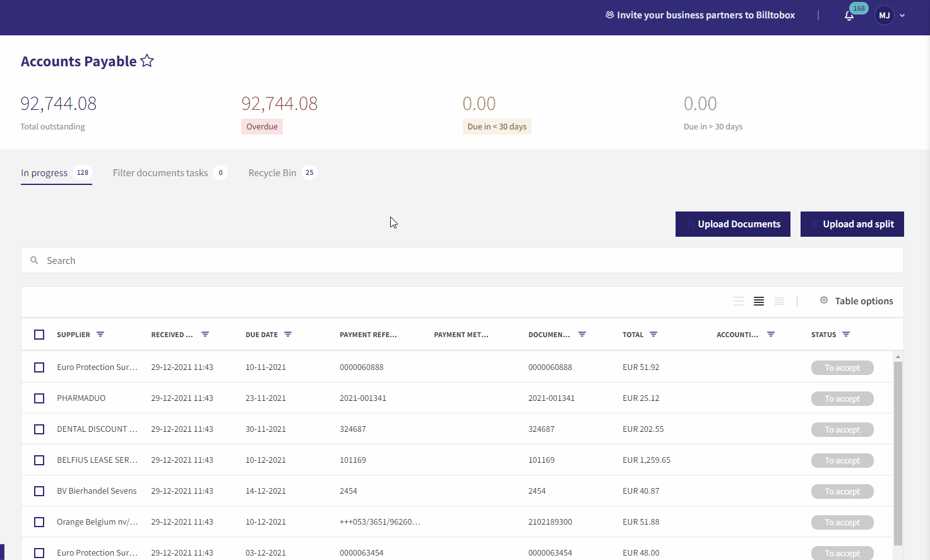Click the Due in < 30 days label
The width and height of the screenshot is (930, 560).
[497, 126]
